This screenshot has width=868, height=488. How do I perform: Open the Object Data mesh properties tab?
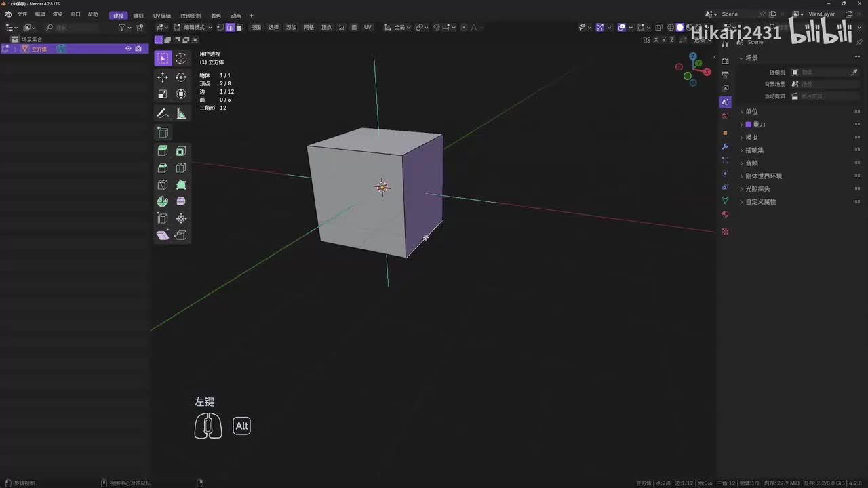pos(725,201)
